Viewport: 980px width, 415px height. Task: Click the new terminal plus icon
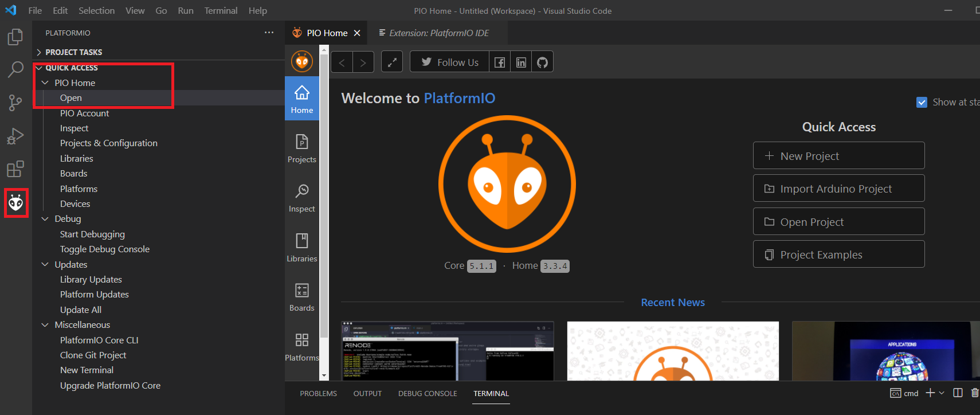[930, 393]
